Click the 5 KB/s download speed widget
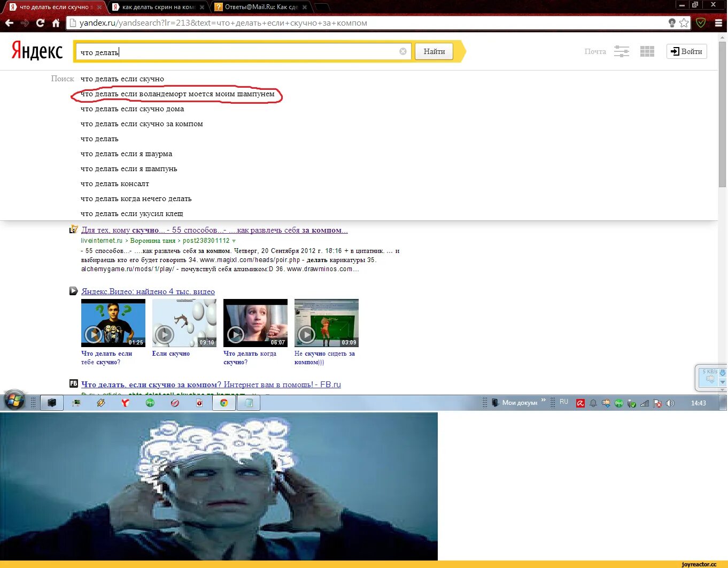Screen dimensions: 728x568 coord(710,377)
